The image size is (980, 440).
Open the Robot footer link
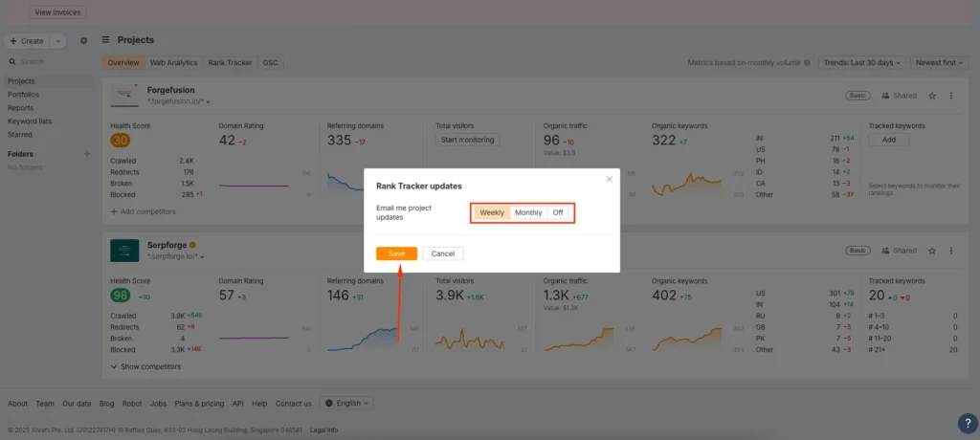click(132, 404)
